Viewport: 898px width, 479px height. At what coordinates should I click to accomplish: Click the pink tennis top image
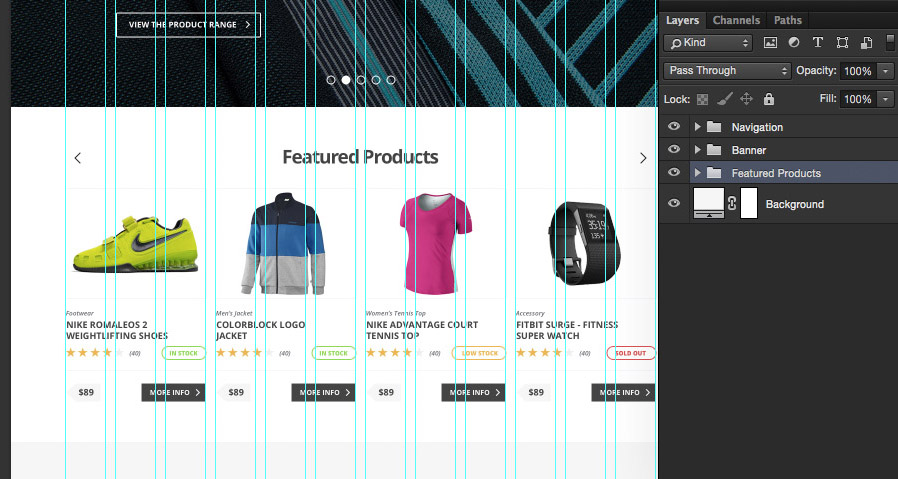tap(435, 244)
